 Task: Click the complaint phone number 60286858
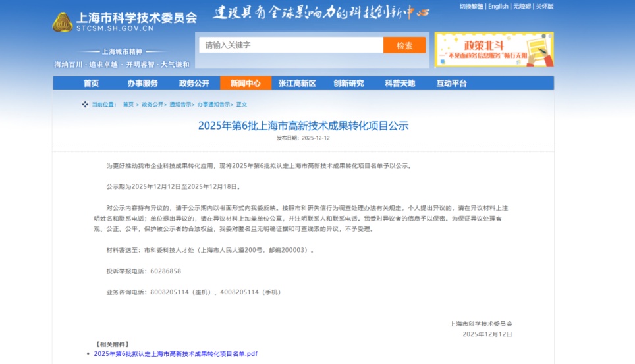point(165,271)
